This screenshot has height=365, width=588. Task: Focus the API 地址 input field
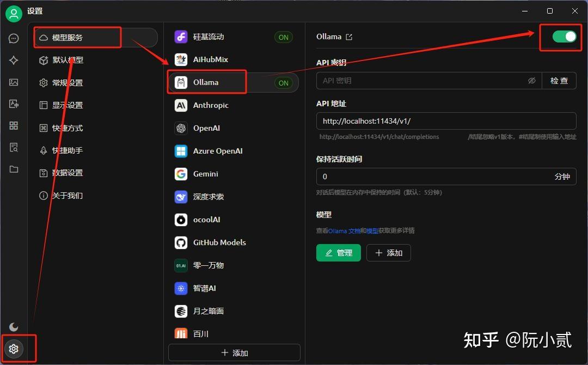pos(446,121)
